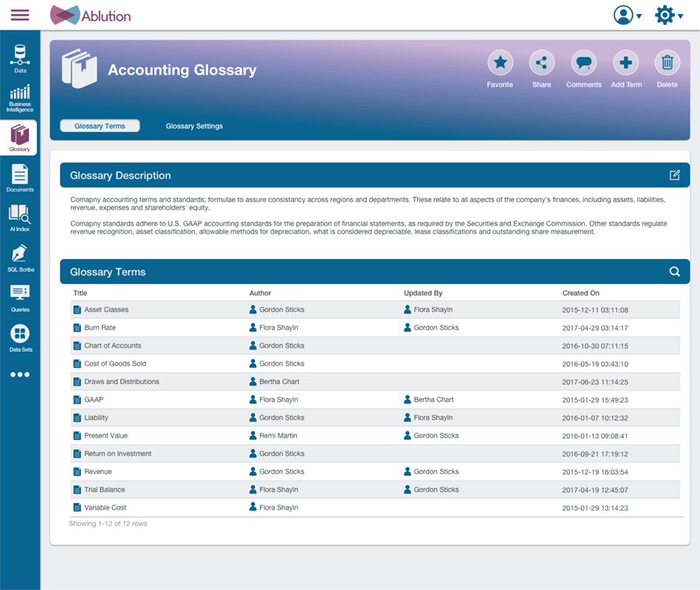Image resolution: width=700 pixels, height=590 pixels.
Task: Select date 2016-09-21 17:19:12
Action: (x=595, y=454)
